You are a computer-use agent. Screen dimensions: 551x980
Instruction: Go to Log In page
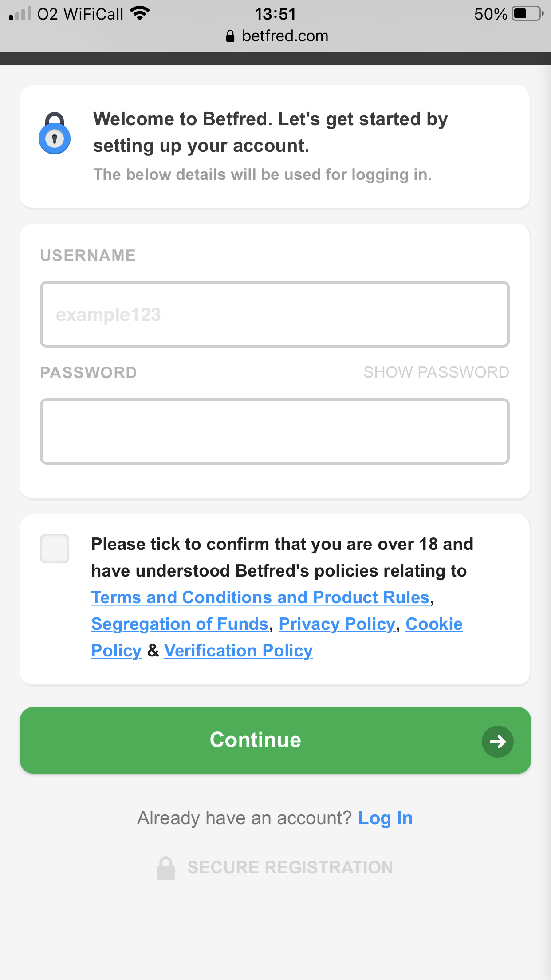385,818
